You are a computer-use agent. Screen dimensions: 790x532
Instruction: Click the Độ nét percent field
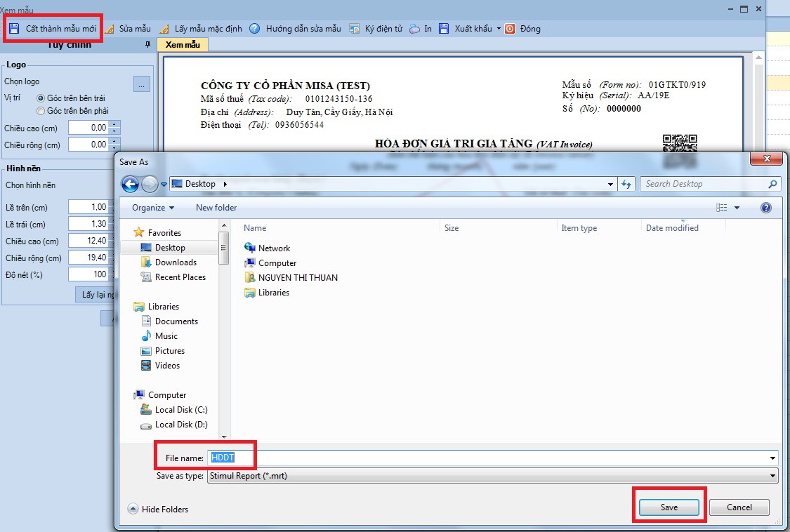pyautogui.click(x=89, y=274)
